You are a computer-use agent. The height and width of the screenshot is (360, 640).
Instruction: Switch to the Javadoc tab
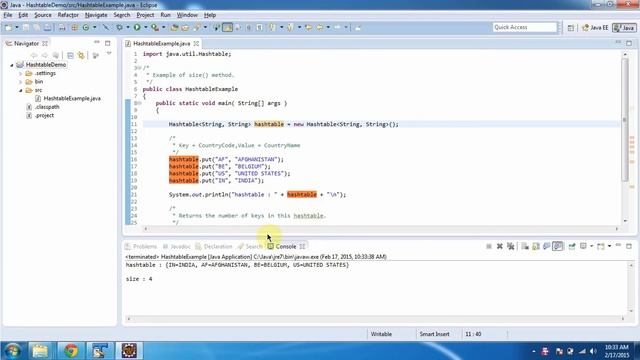click(x=176, y=247)
